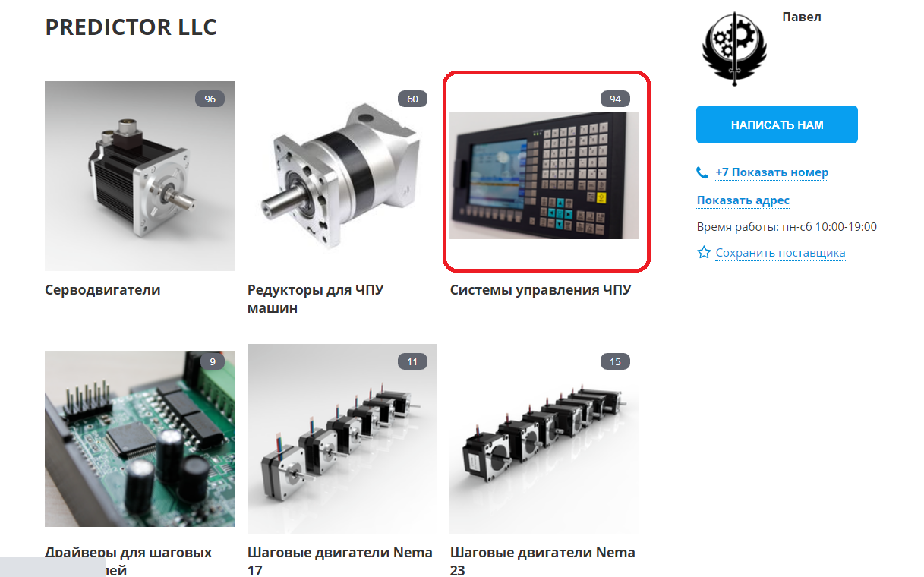The width and height of the screenshot is (924, 577).
Task: Click the Написать нам button
Action: pos(777,125)
